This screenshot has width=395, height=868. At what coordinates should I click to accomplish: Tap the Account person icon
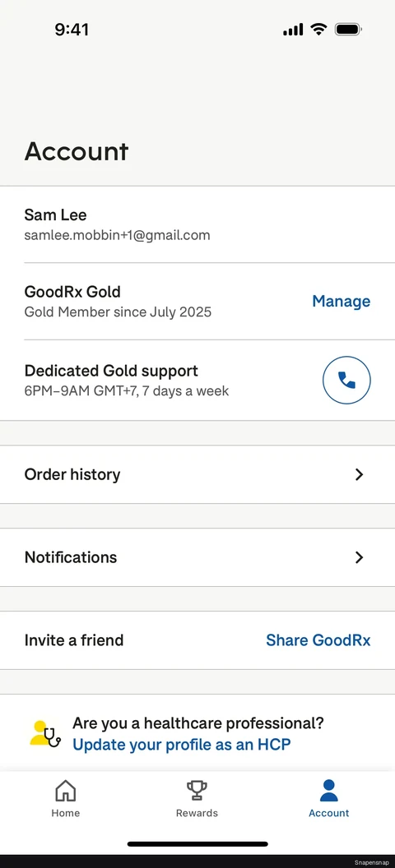tap(328, 791)
